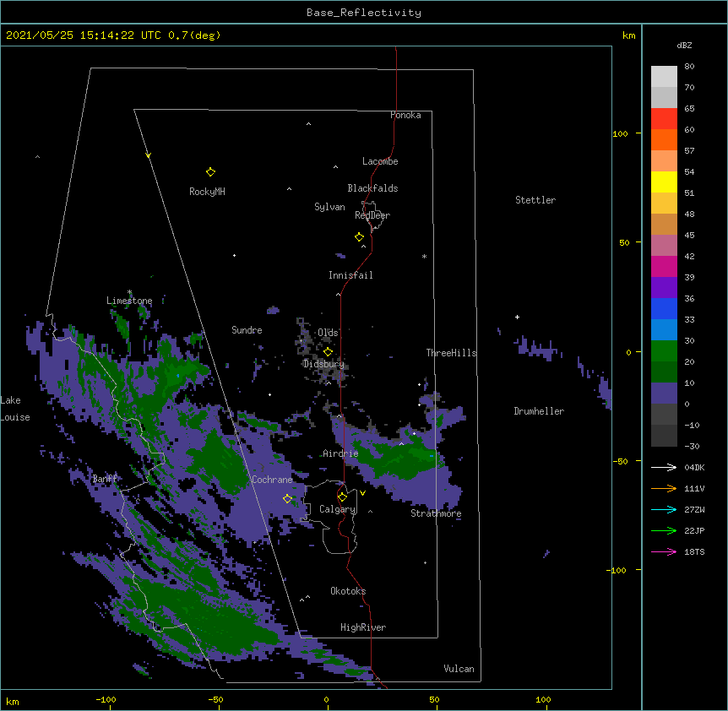Click the yellow radar marker near Olds
This screenshot has height=711, width=728.
[x=328, y=352]
